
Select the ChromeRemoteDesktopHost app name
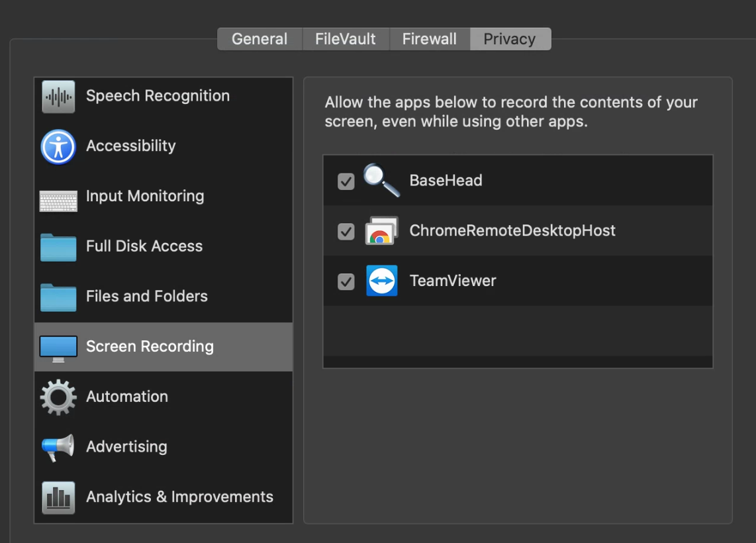click(x=512, y=230)
